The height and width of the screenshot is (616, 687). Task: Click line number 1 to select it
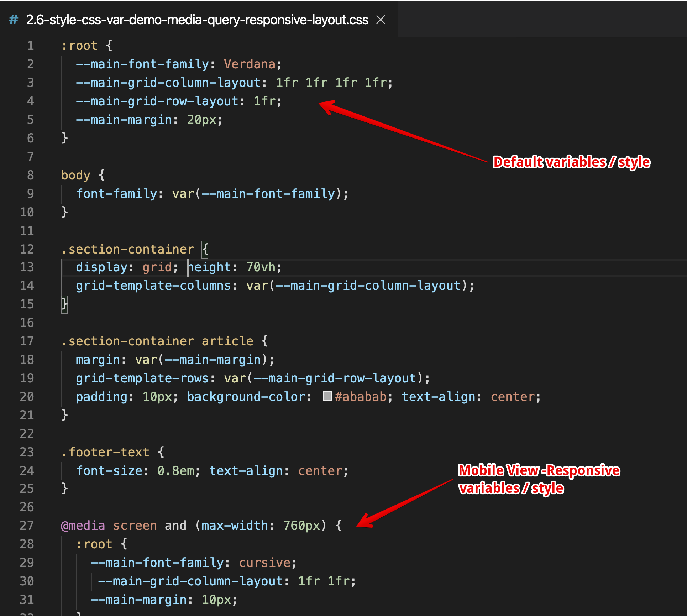30,46
